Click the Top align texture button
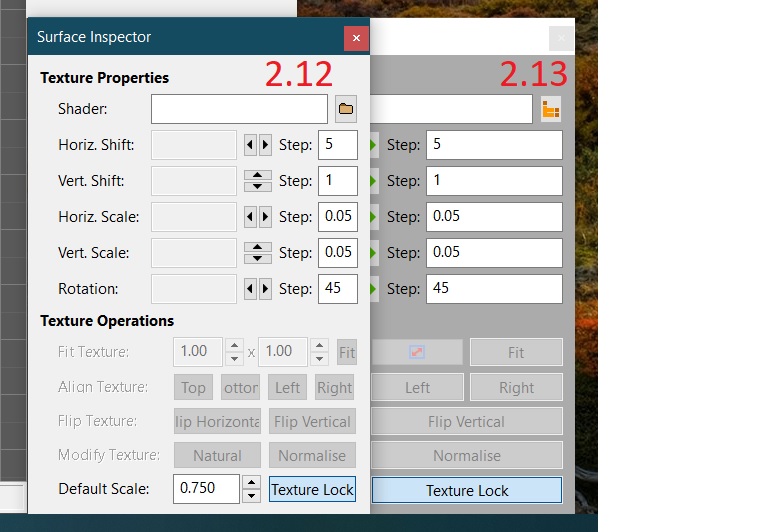Screen dimensions: 768x532 point(193,387)
